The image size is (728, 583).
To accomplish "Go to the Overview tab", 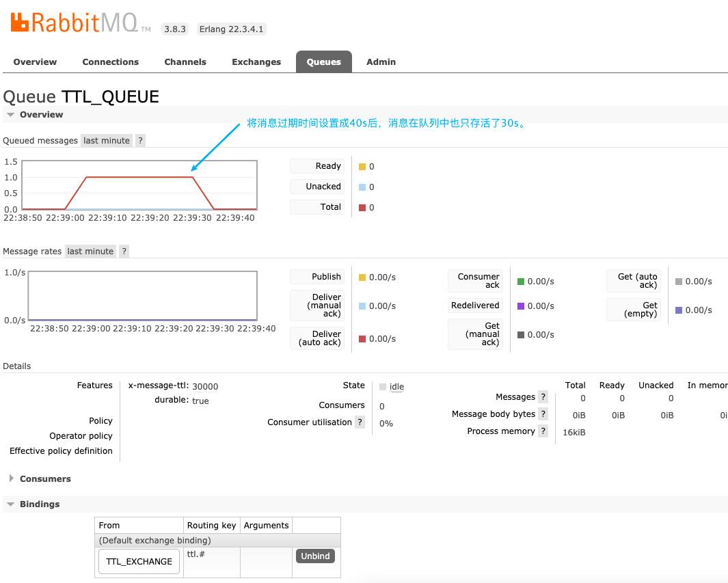I will click(35, 62).
